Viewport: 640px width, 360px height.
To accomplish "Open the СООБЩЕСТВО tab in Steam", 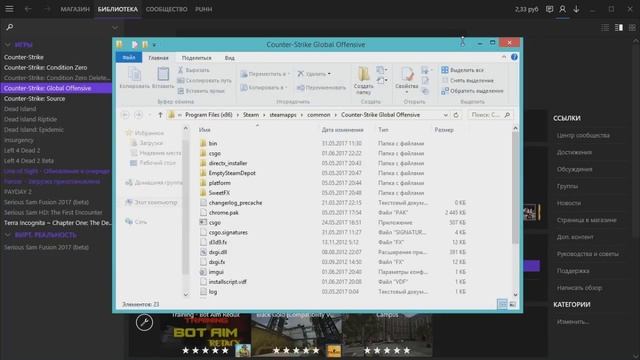I will [167, 9].
